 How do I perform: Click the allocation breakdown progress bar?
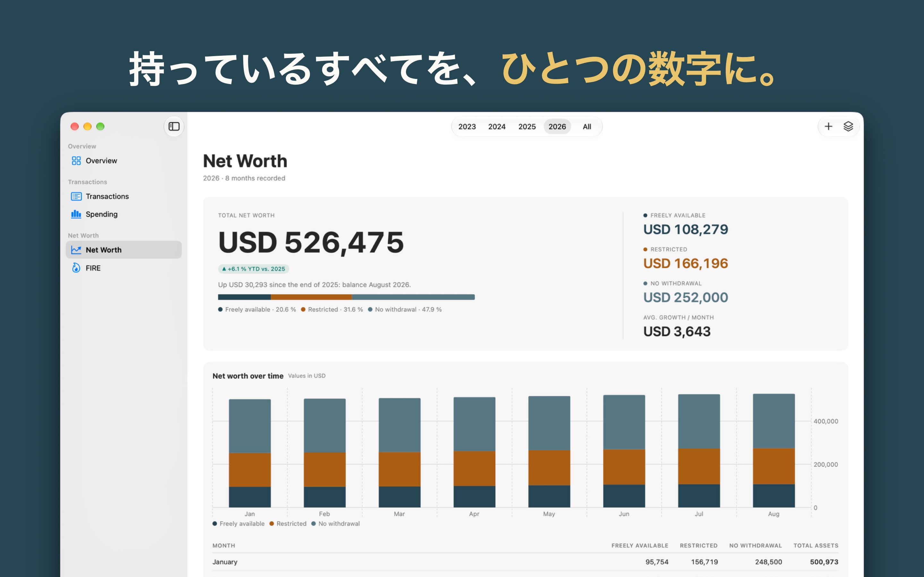tap(346, 297)
